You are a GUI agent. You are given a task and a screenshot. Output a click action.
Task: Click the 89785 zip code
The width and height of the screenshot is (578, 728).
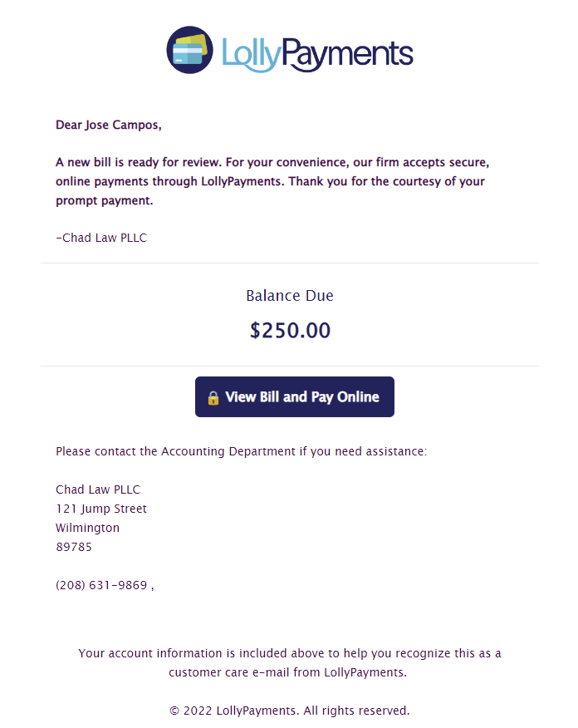74,547
